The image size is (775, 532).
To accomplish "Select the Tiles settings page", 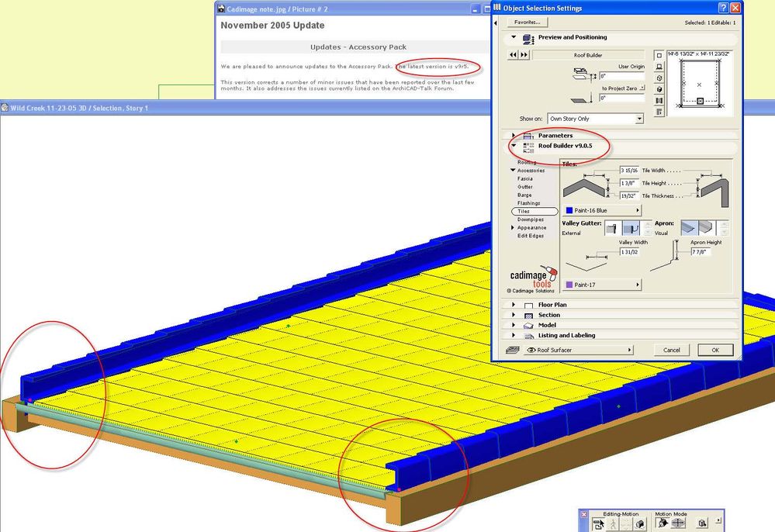I will pyautogui.click(x=535, y=211).
